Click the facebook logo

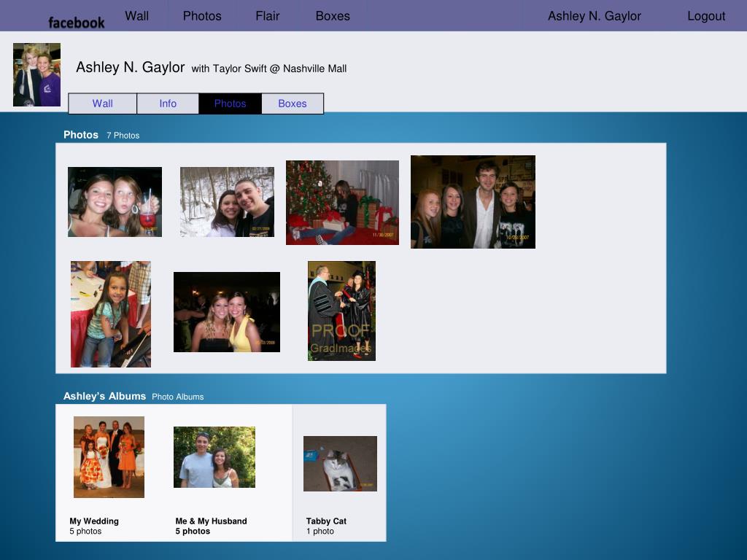pyautogui.click(x=76, y=23)
